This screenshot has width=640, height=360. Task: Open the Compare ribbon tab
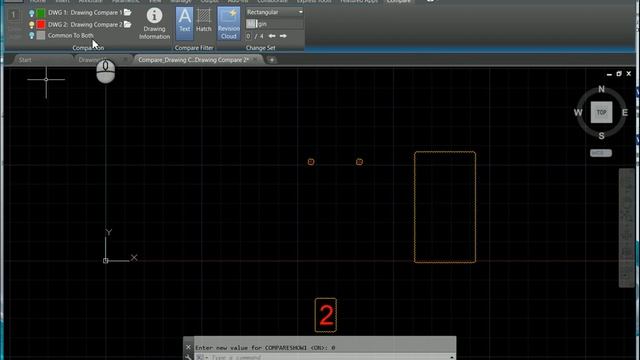pos(398,2)
